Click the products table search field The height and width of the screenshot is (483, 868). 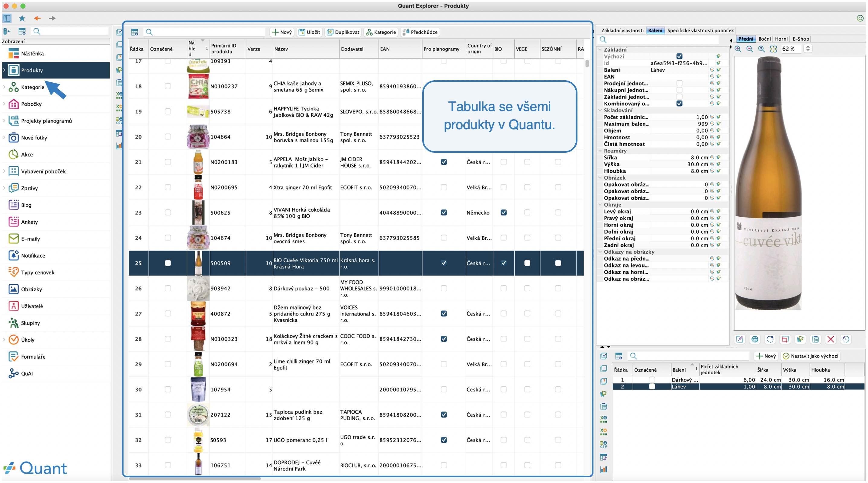pyautogui.click(x=204, y=32)
